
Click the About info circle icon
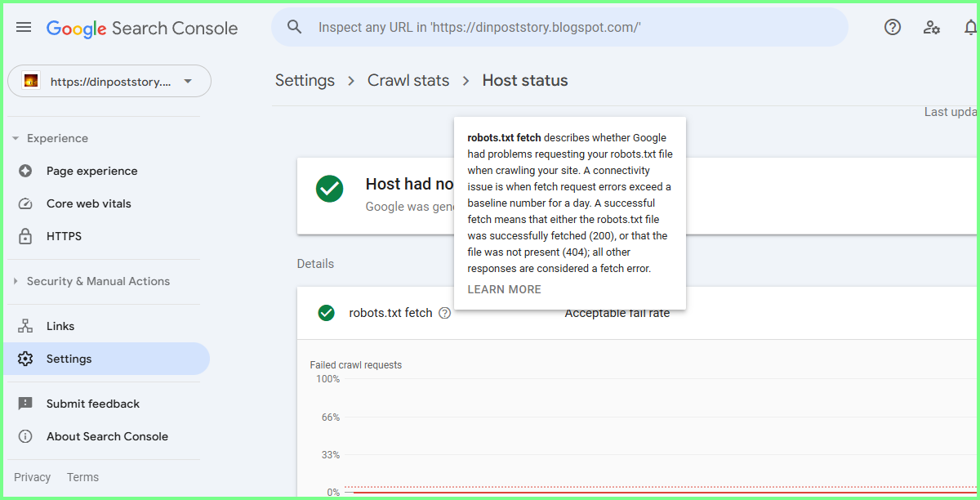(25, 436)
